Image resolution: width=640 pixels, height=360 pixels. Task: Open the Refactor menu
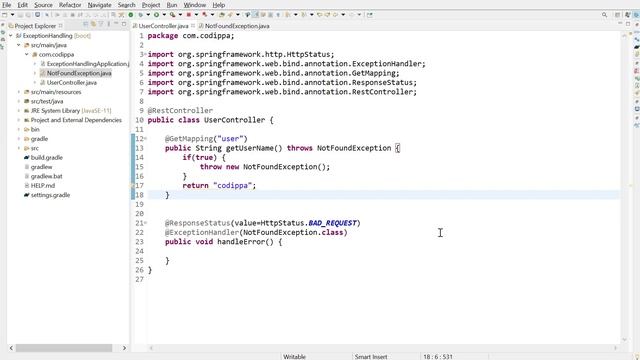70,5
